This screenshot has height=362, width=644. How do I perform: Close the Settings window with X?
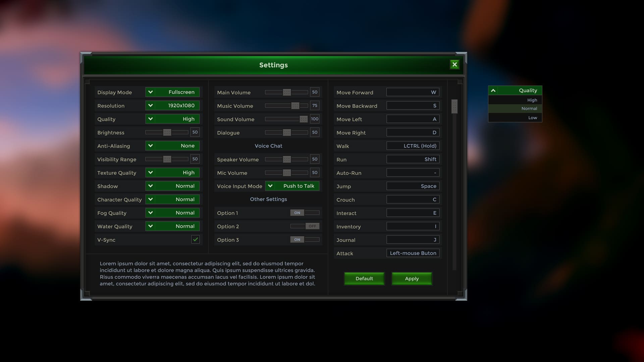click(454, 64)
